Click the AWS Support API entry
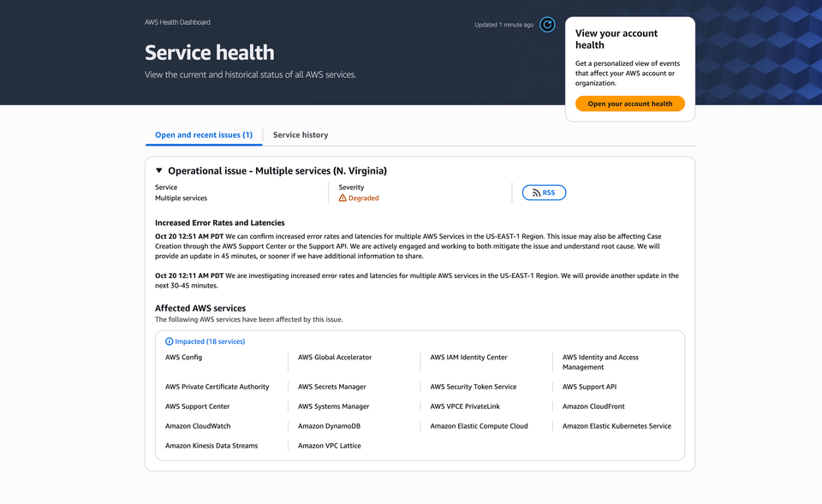 (x=589, y=387)
